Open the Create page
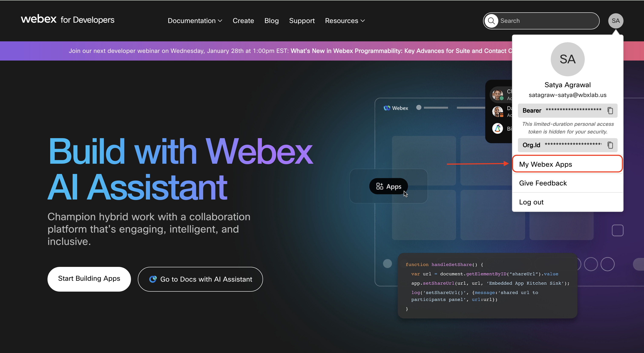 click(243, 21)
